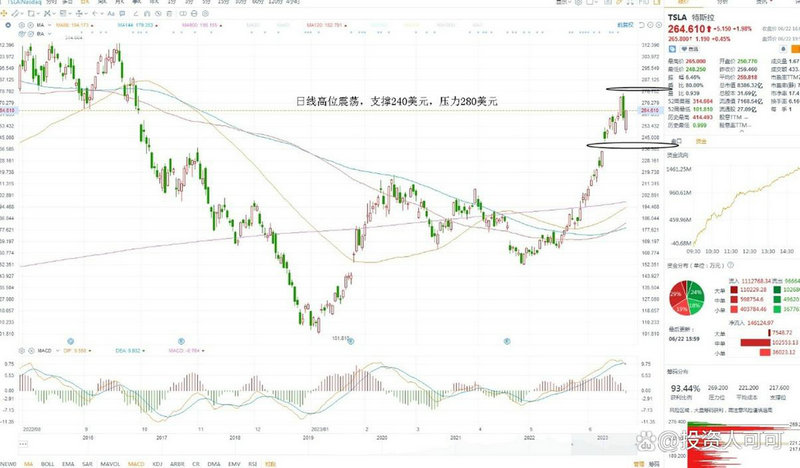Open the 盘口 tab in the right panel
Viewport: 800px width, 468px height.
[675, 142]
